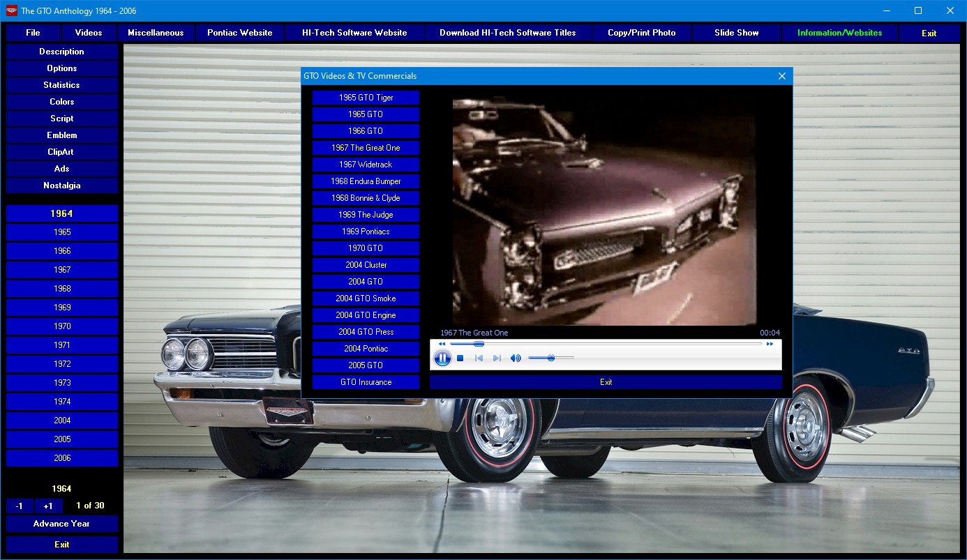Viewport: 967px width, 560px height.
Task: Open the Script section
Action: point(62,119)
